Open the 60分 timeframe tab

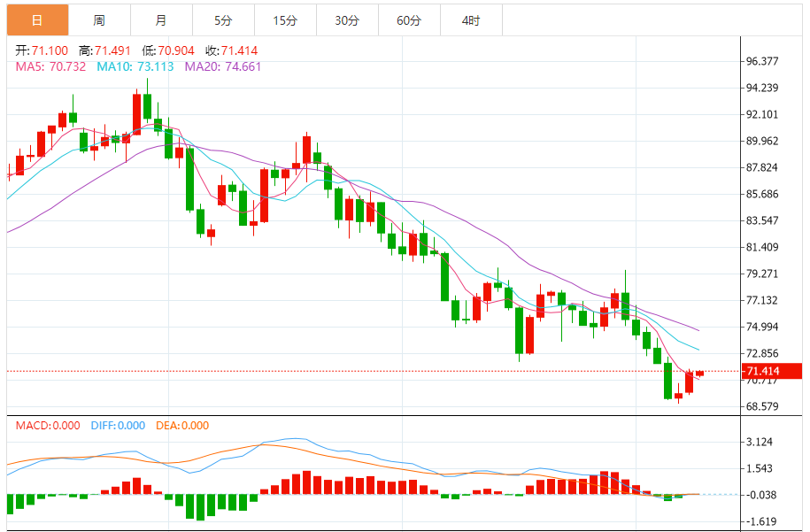click(x=409, y=20)
